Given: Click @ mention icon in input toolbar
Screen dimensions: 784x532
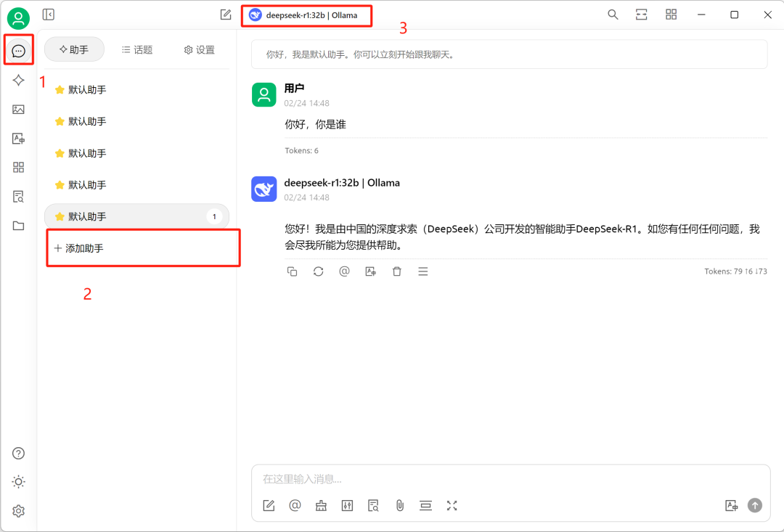Looking at the screenshot, I should tap(295, 505).
